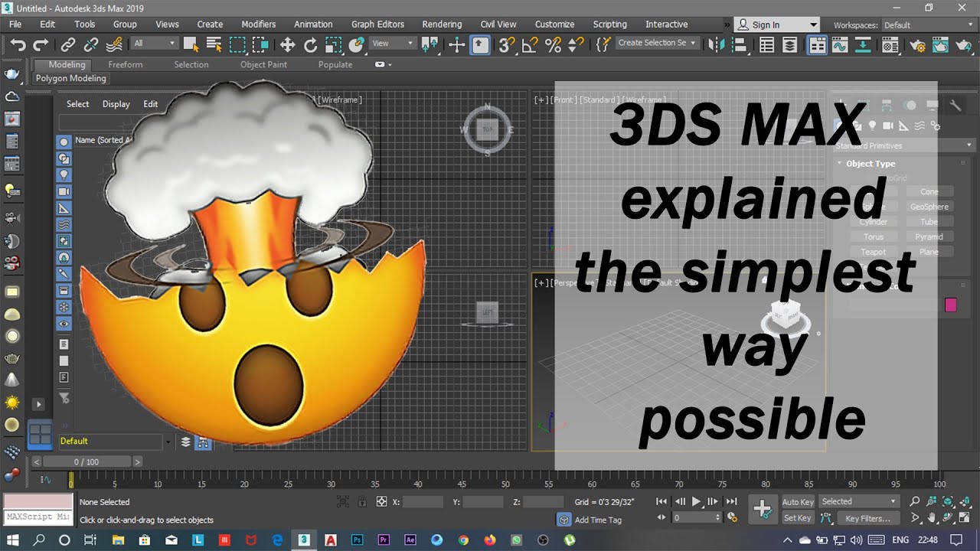980x551 pixels.
Task: Click the magenta object color swatch
Action: (951, 305)
